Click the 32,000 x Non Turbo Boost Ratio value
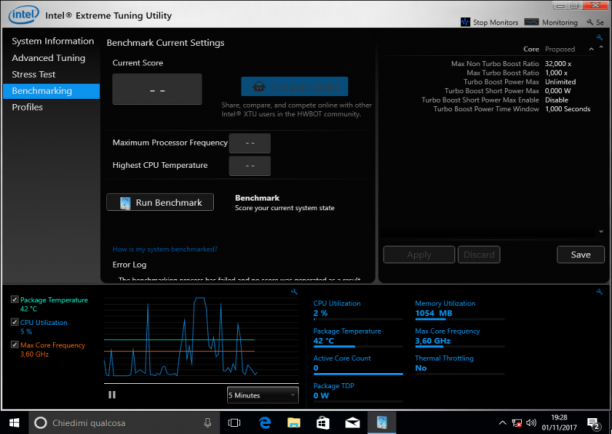This screenshot has width=612, height=434. pos(558,64)
